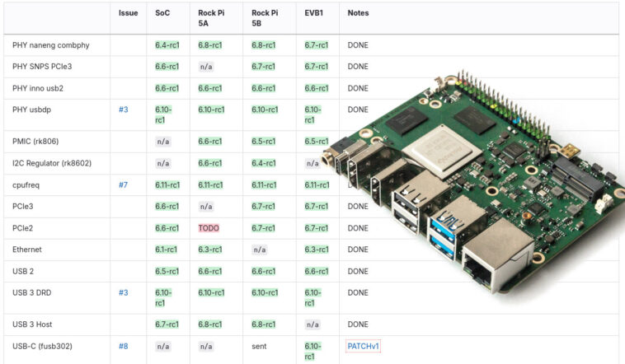This screenshot has width=625, height=364.
Task: Click the SoC 6.5-rc1 badge in USB 2 row
Action: click(167, 271)
